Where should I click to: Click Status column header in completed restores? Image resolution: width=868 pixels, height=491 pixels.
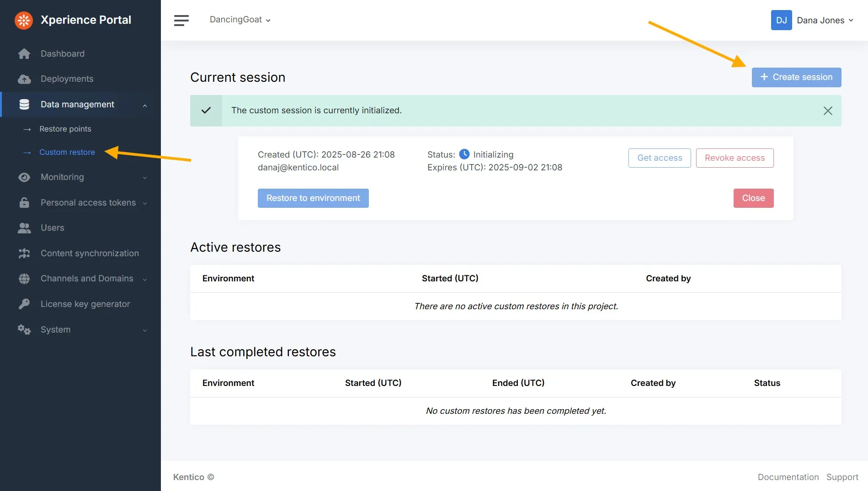click(767, 383)
